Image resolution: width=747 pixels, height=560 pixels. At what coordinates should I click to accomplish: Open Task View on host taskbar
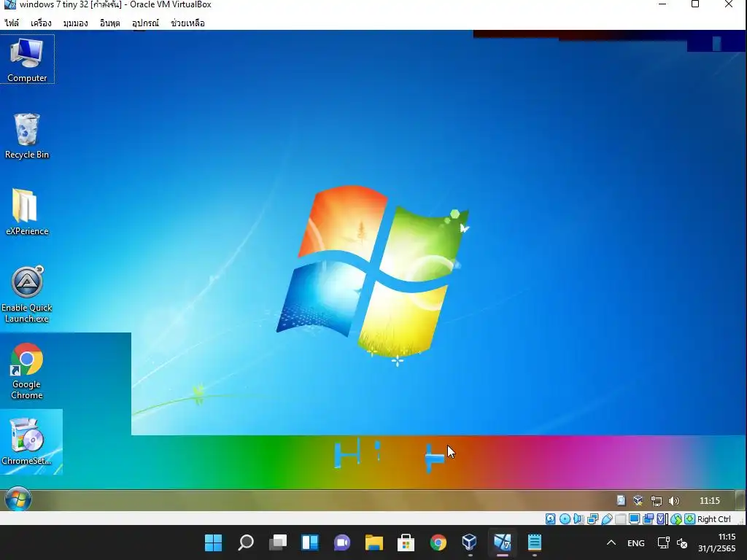tap(278, 542)
